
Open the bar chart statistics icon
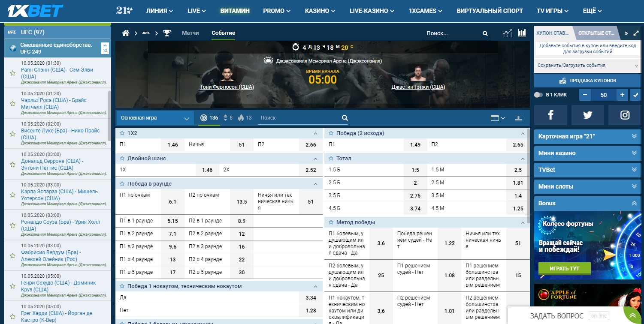pos(522,33)
